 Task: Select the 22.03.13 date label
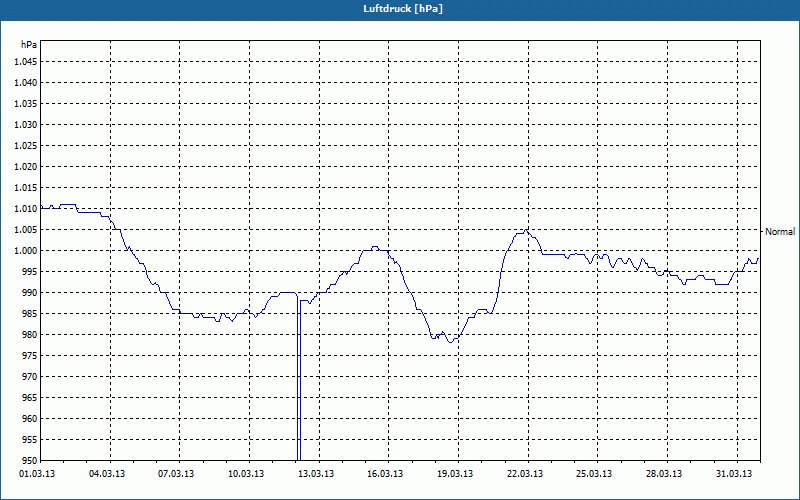click(x=525, y=474)
